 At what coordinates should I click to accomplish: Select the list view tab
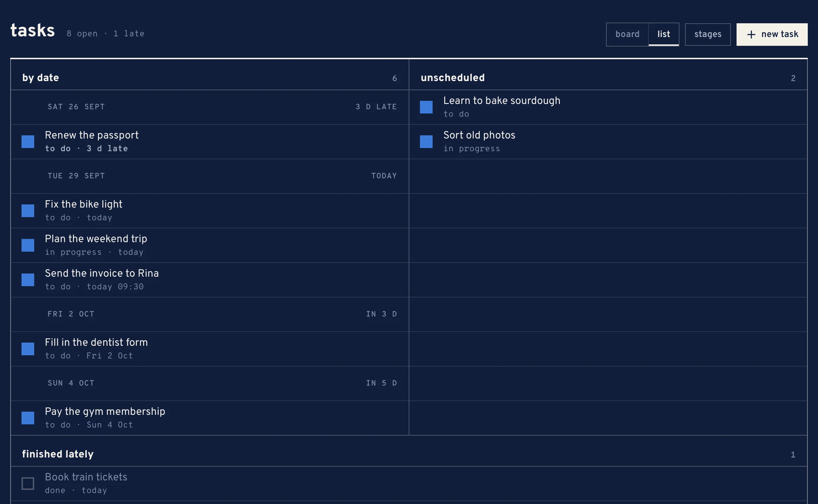[664, 34]
